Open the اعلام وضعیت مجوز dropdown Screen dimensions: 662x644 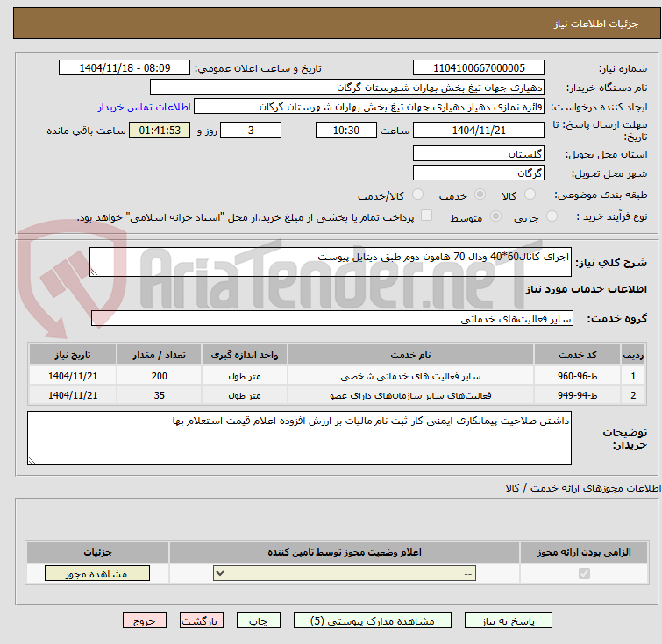click(345, 574)
